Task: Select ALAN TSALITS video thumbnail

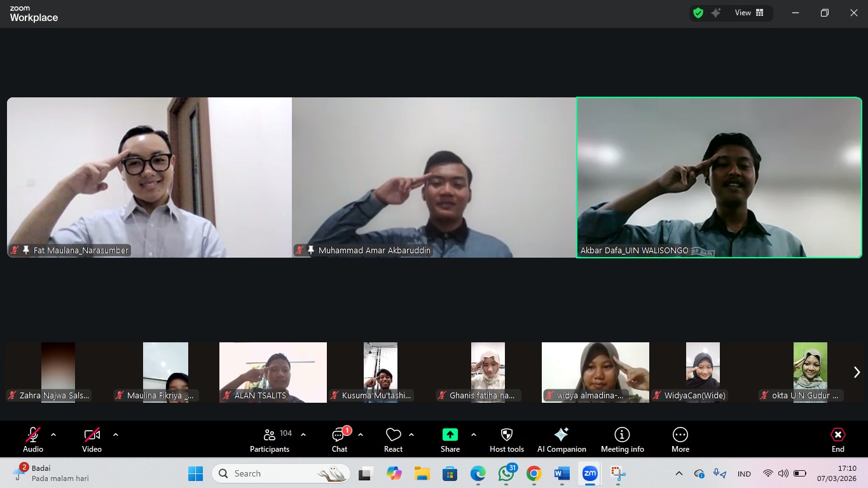Action: point(273,373)
